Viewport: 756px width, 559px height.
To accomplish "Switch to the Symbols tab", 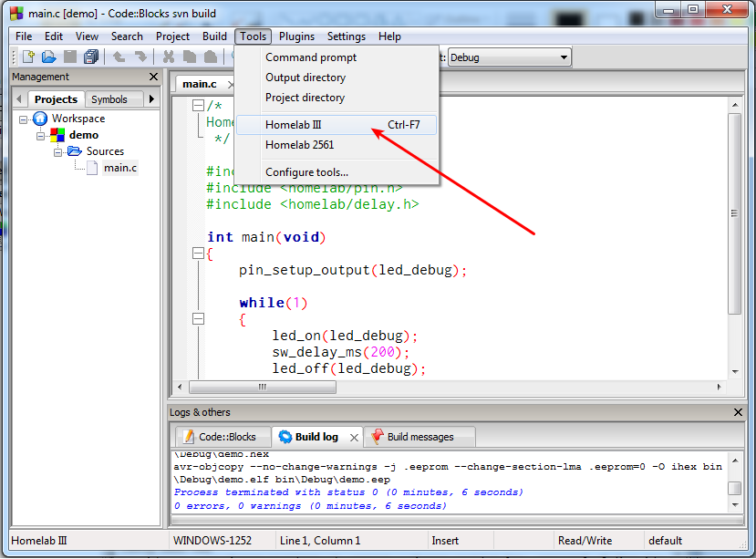I will pos(109,99).
